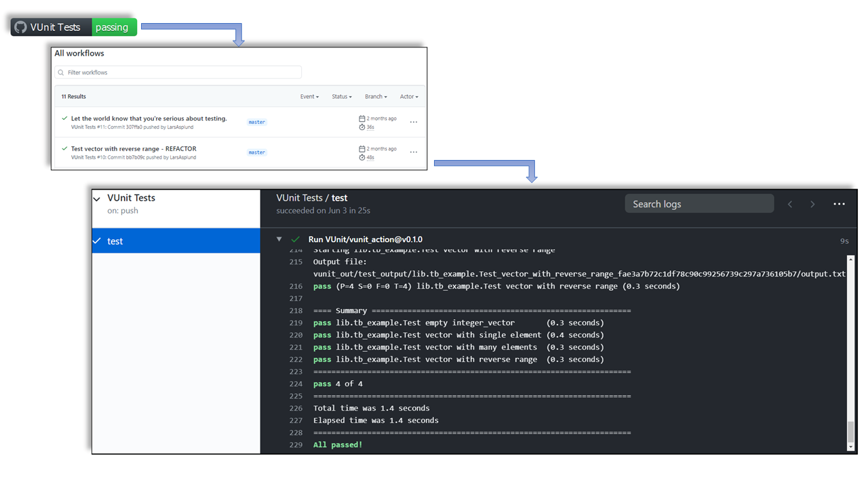Click the master branch label on run #10

(257, 152)
